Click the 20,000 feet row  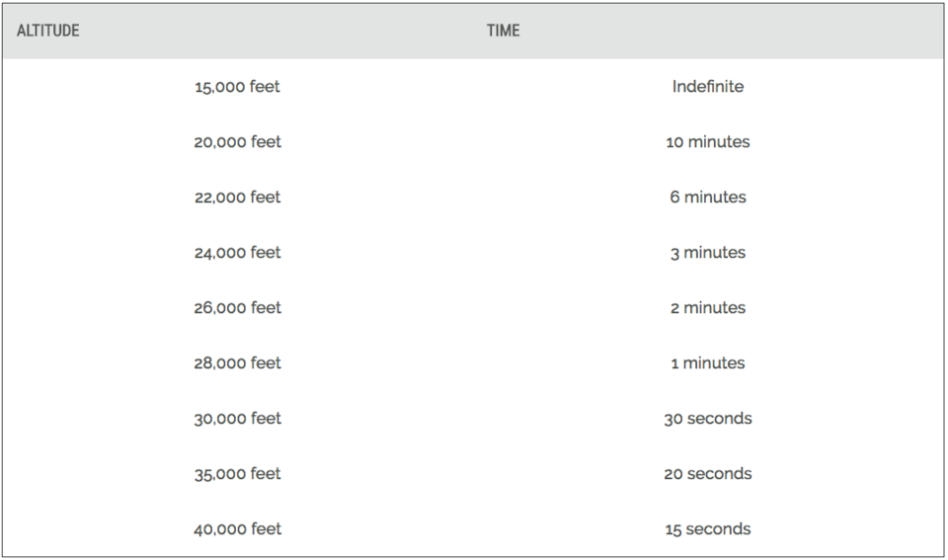coord(237,142)
